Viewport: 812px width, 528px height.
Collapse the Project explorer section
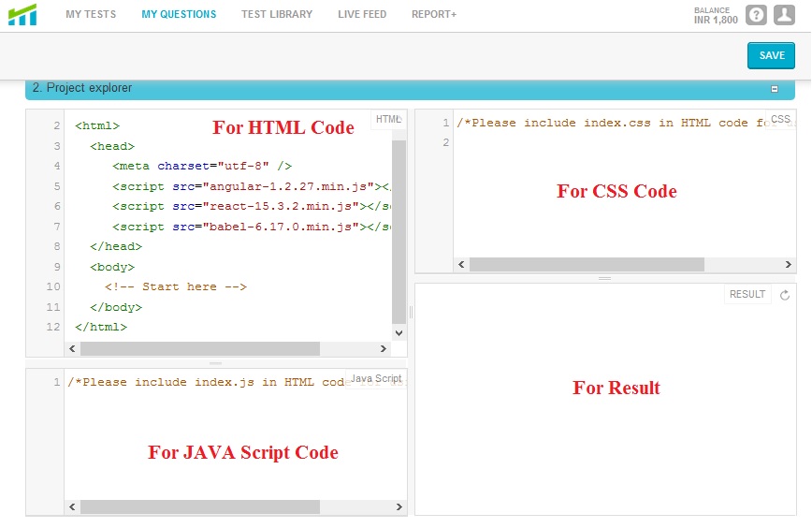pyautogui.click(x=775, y=89)
